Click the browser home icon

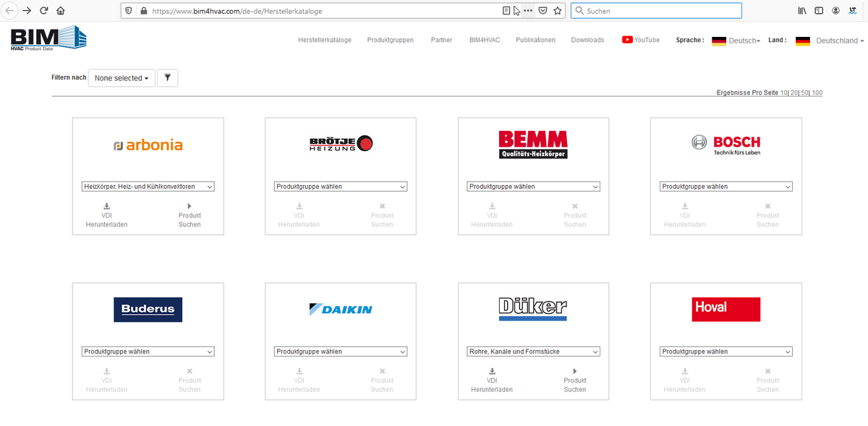tap(61, 11)
